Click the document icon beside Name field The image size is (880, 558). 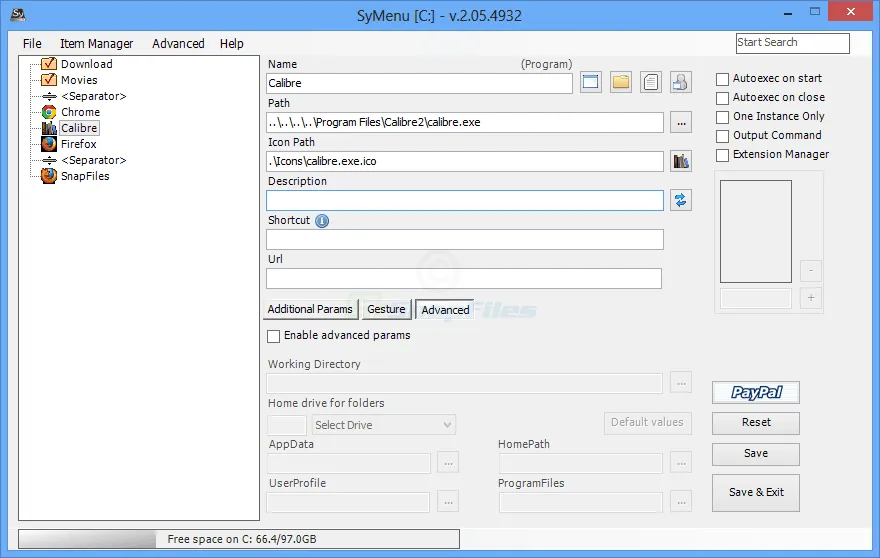pos(650,82)
